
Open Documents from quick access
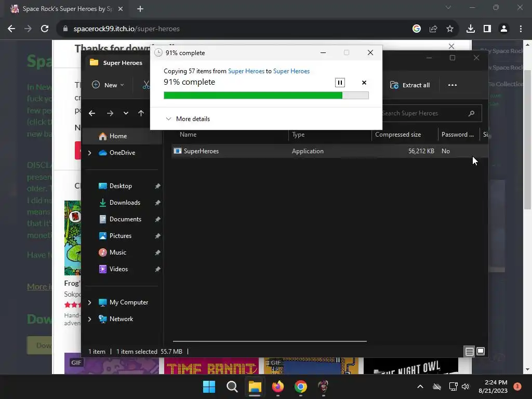point(125,219)
